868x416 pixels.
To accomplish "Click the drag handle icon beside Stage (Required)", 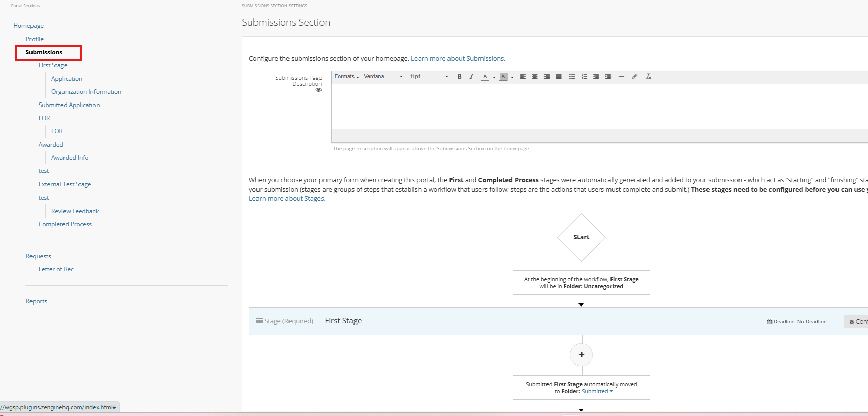I will (x=260, y=321).
